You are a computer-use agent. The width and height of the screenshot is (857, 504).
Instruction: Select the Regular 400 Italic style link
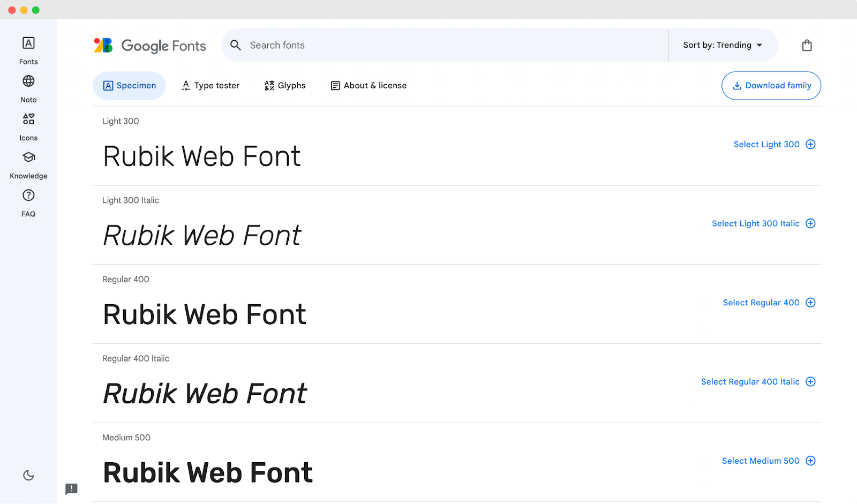coord(750,381)
